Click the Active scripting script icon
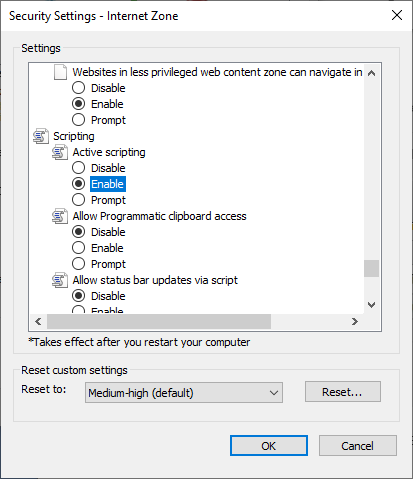413x479 pixels. click(60, 152)
